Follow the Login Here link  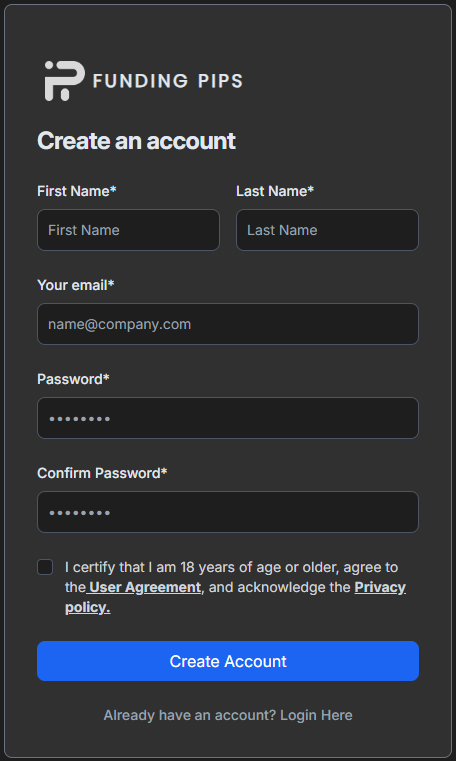[316, 715]
